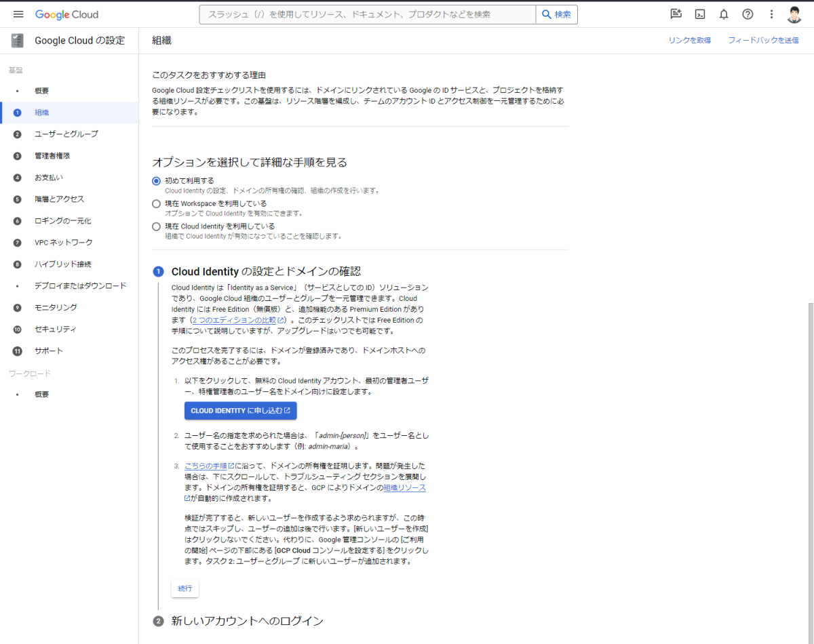
Task: Focus the resource search input field
Action: point(368,14)
